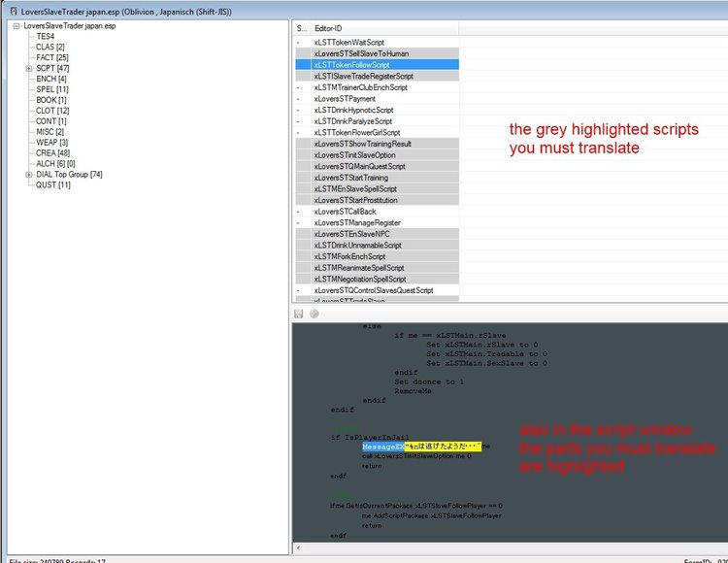728x563 pixels.
Task: Select script xLoversSTInitSlaveOption
Action: click(x=377, y=155)
